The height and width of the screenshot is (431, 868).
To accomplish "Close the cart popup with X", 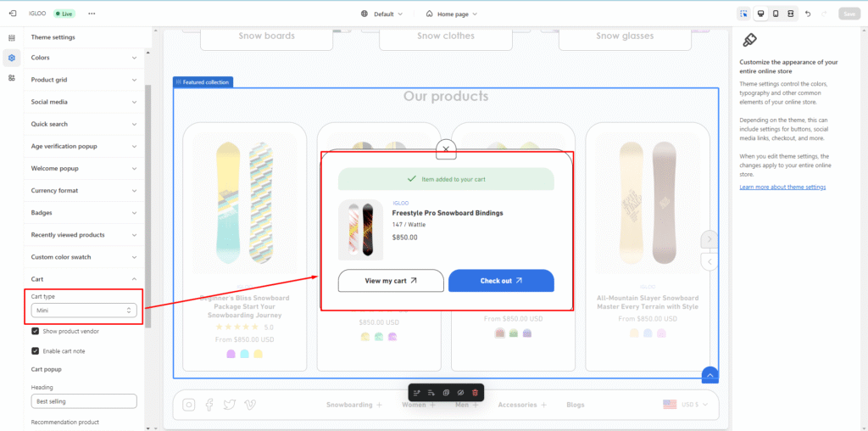I will 446,149.
